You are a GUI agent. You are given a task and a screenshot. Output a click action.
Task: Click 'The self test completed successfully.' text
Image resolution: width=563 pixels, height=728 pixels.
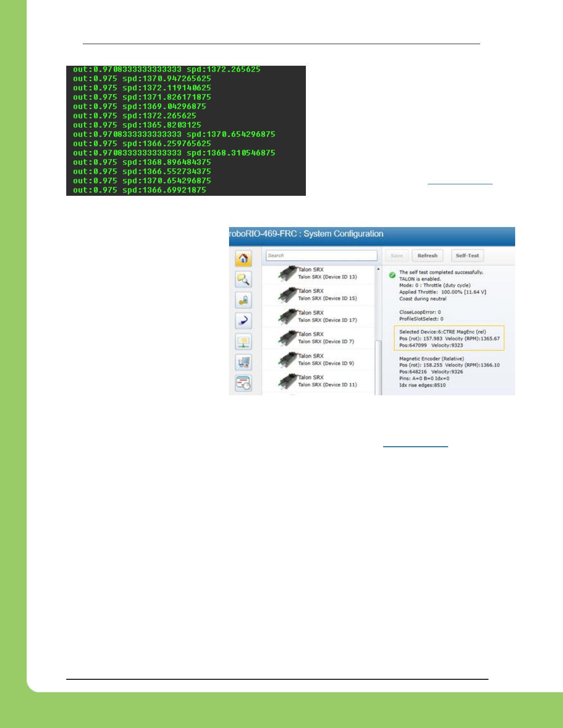(441, 273)
